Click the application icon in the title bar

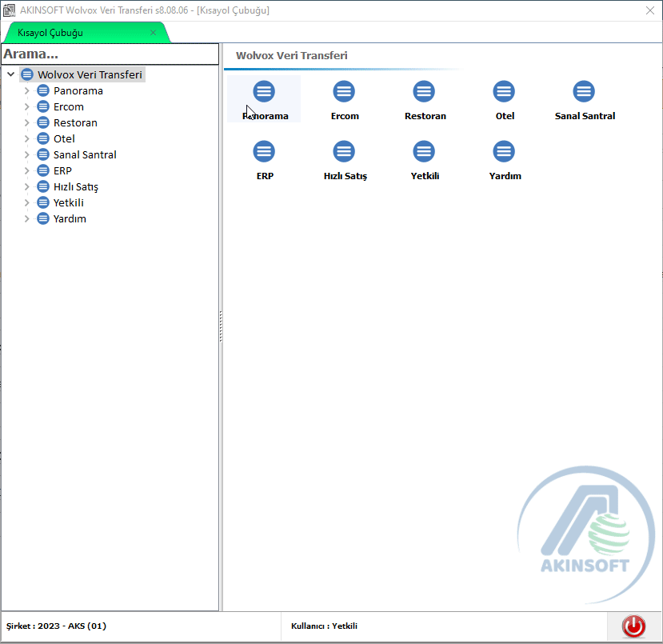pyautogui.click(x=9, y=10)
